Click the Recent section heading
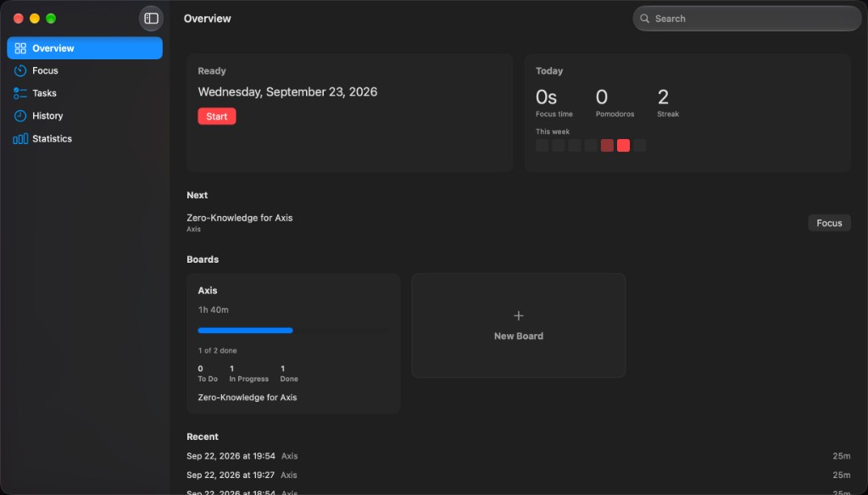This screenshot has width=868, height=495. coord(203,437)
